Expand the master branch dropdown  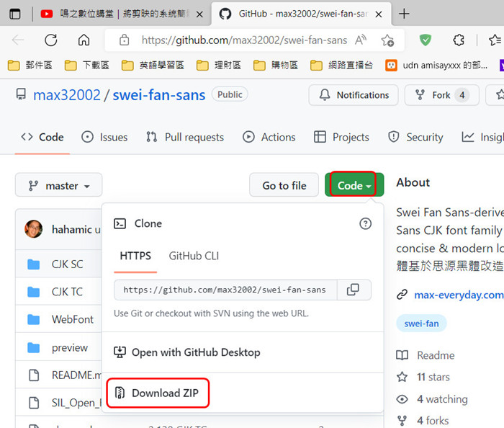[59, 185]
